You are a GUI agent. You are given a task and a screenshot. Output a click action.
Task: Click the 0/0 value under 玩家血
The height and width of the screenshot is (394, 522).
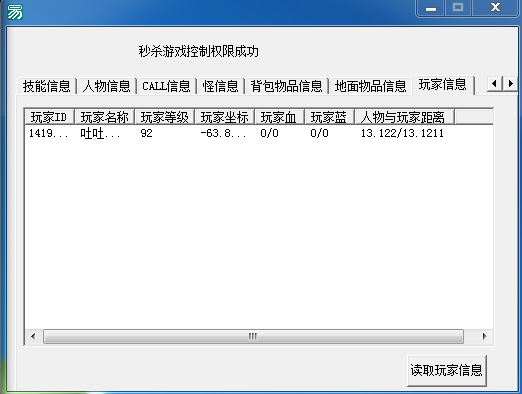[269, 133]
